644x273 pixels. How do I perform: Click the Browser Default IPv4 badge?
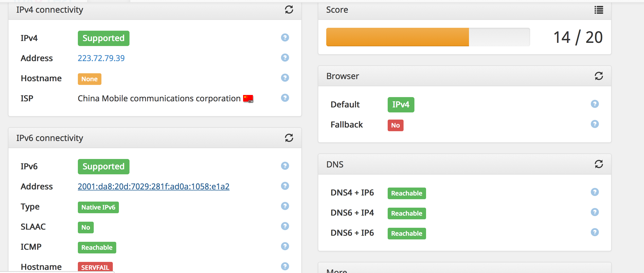point(401,105)
